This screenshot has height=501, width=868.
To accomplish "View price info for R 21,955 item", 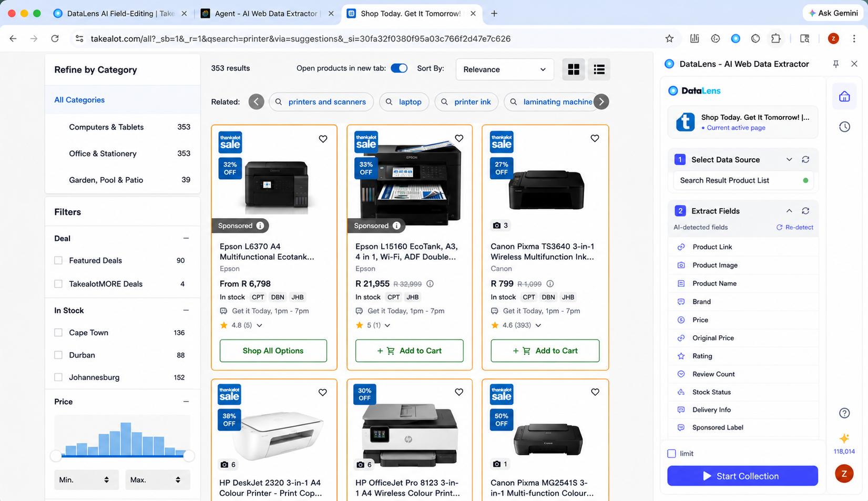I will tap(430, 284).
